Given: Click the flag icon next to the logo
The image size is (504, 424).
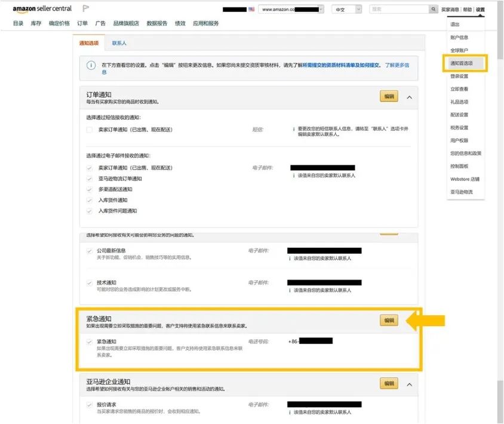Looking at the screenshot, I should pos(84,8).
